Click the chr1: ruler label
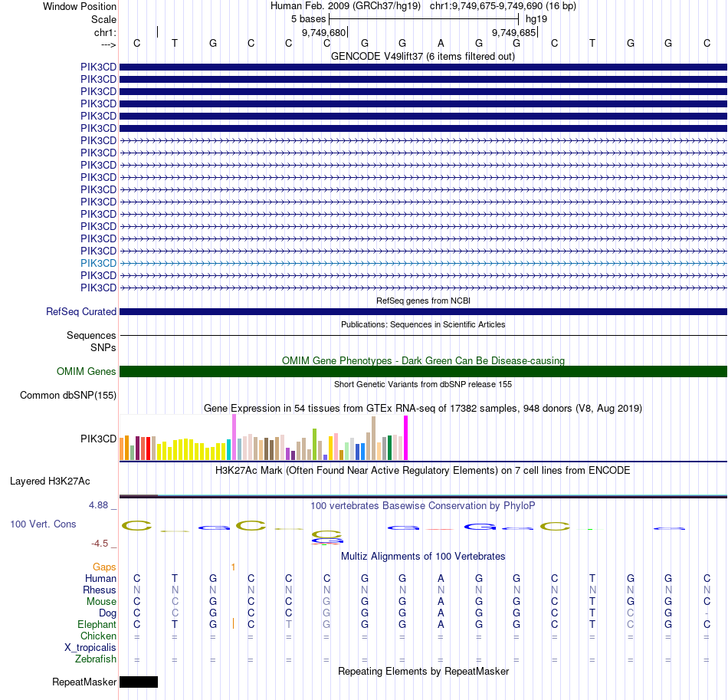728x700 pixels. pos(106,32)
